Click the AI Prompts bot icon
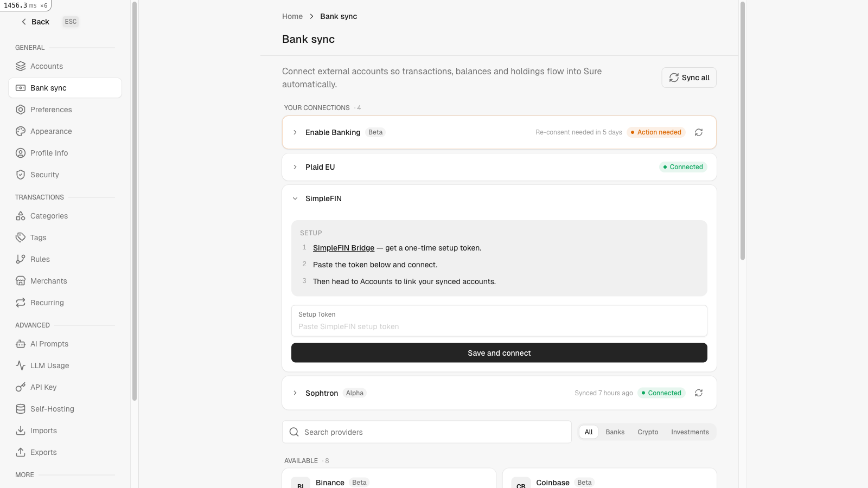The width and height of the screenshot is (868, 488). coord(21,344)
